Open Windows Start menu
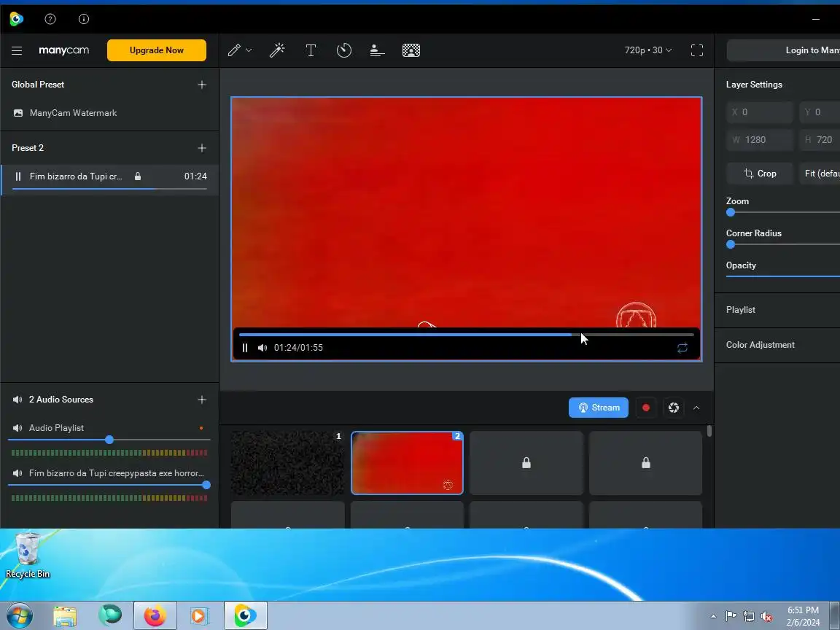 click(19, 615)
